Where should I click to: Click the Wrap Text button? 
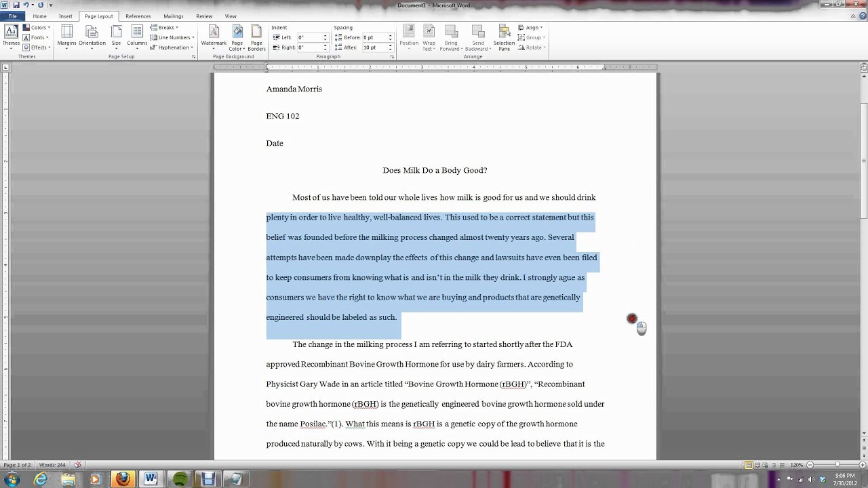pos(429,38)
